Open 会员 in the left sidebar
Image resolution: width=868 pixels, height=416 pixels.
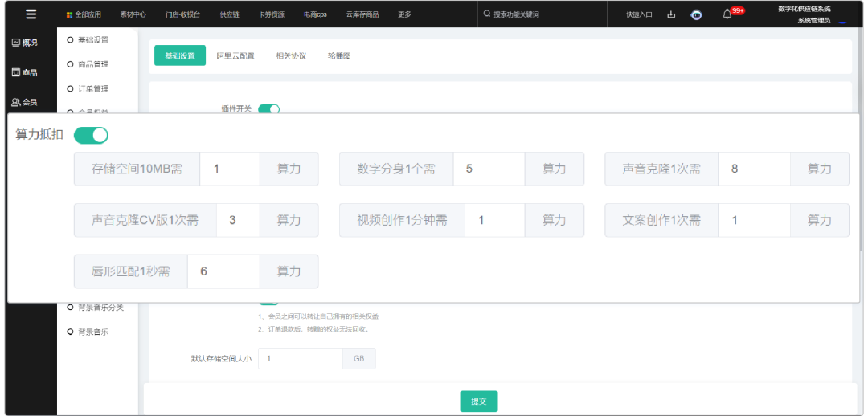tap(25, 102)
